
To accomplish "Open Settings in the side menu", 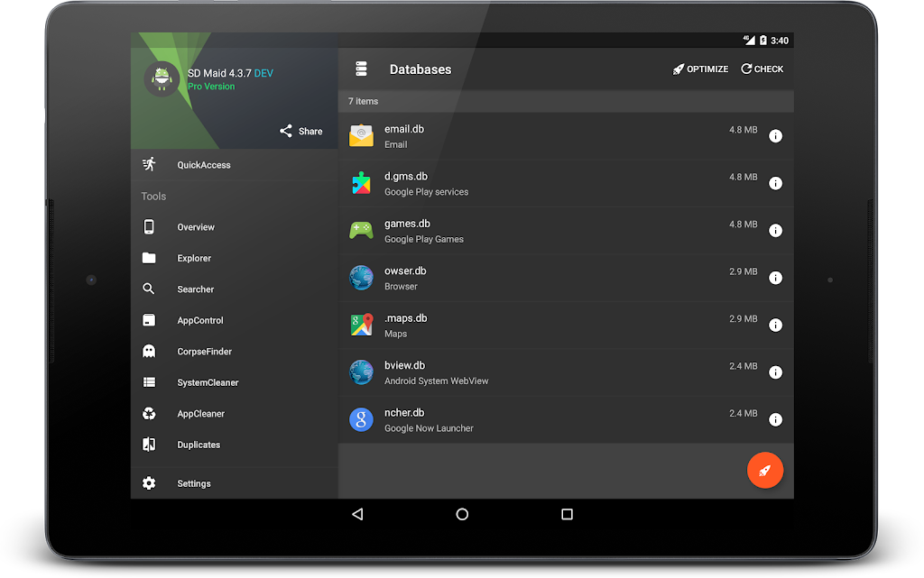I will [194, 484].
